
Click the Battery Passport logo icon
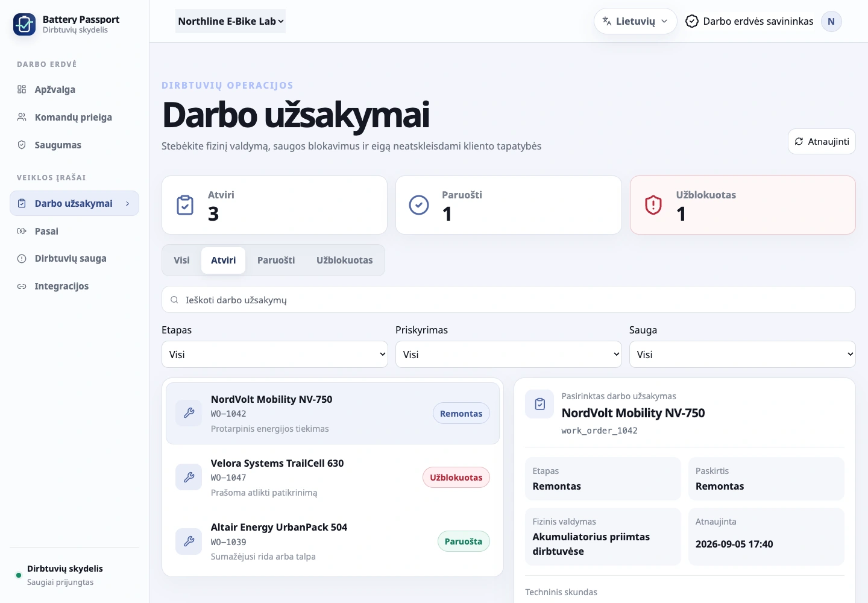click(x=24, y=24)
